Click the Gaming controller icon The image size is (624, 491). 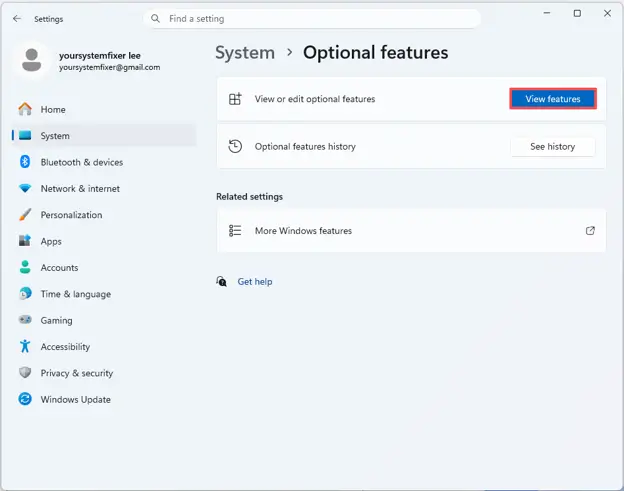click(25, 320)
